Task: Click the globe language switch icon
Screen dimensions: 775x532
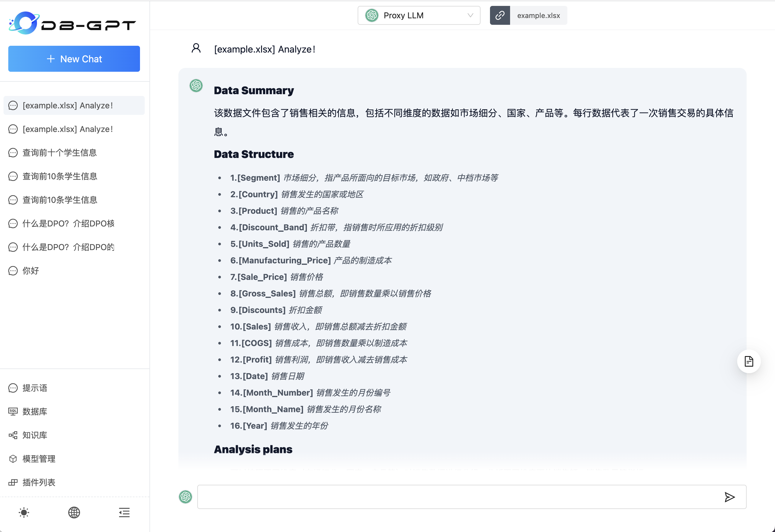Action: click(x=74, y=512)
